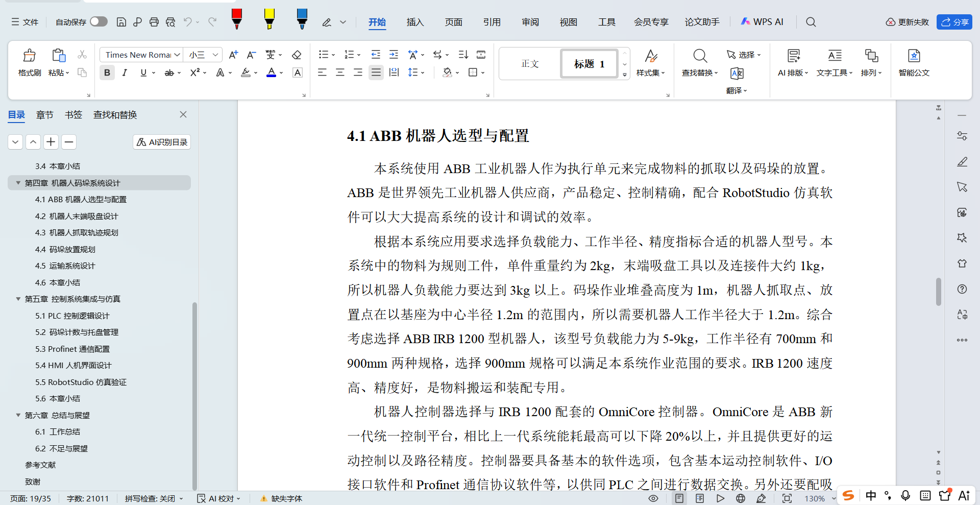Click the Format Painter (格式刷) icon
The image size is (980, 505).
tap(30, 55)
